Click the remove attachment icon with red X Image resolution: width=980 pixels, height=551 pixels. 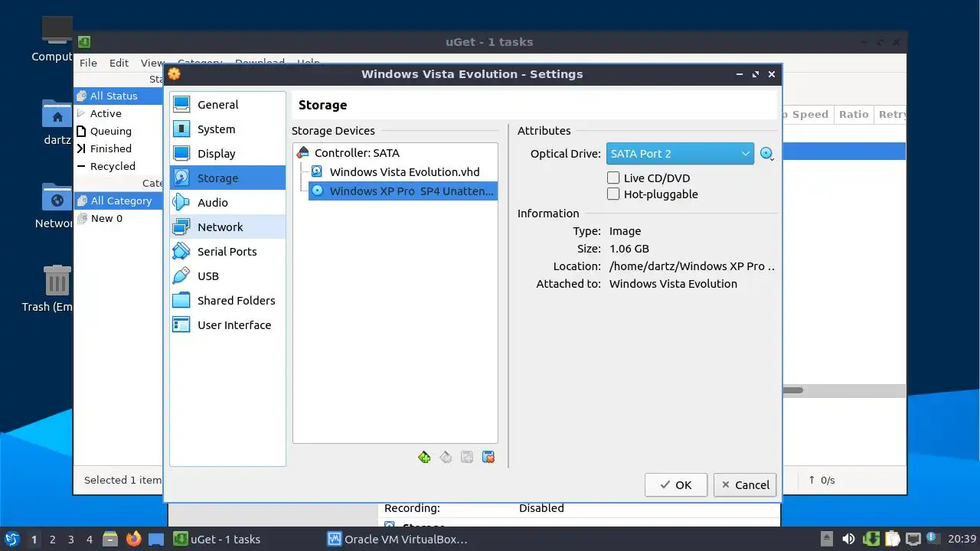point(488,458)
